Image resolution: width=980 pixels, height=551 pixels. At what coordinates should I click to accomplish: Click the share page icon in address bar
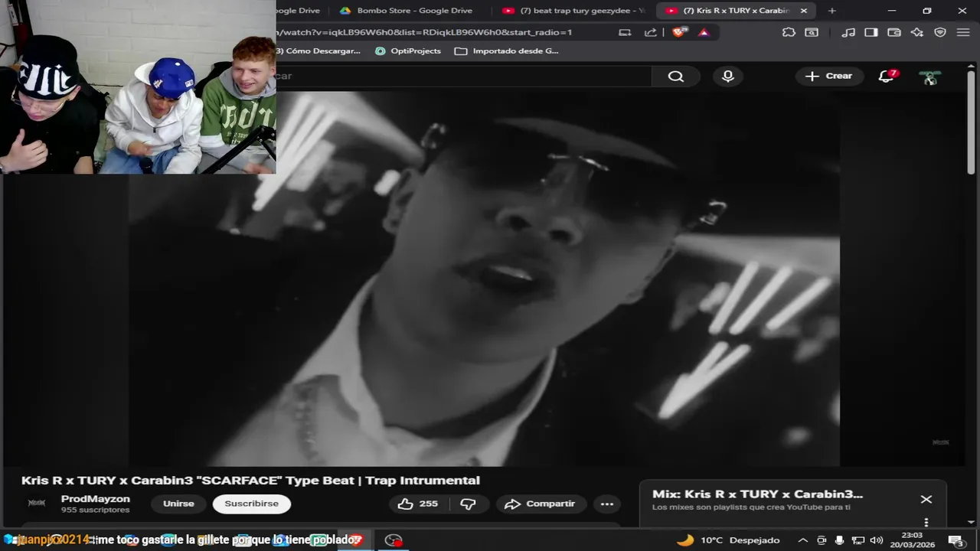tap(651, 32)
